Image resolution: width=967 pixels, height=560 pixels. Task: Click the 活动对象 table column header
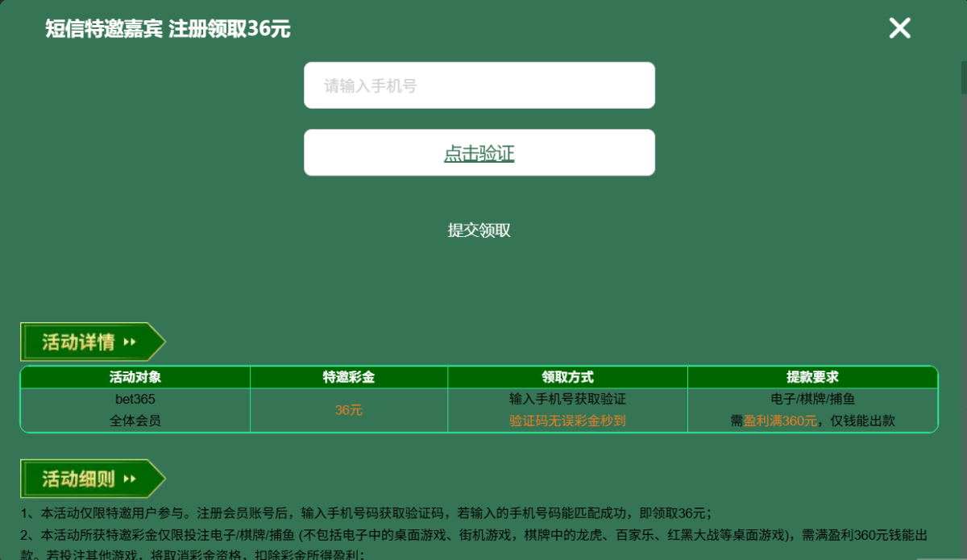135,377
